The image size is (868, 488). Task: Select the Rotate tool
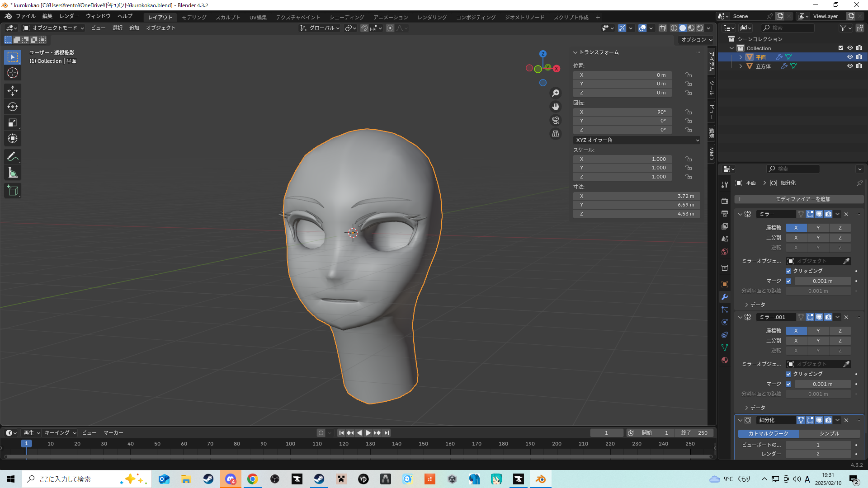click(x=13, y=107)
